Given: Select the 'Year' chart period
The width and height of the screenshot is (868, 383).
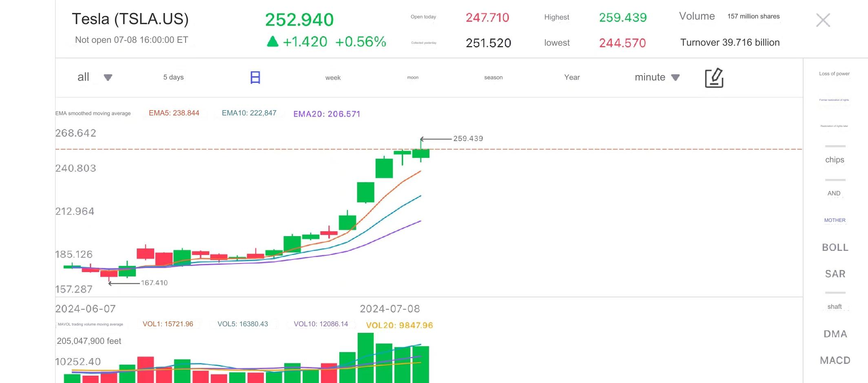Looking at the screenshot, I should (x=572, y=77).
